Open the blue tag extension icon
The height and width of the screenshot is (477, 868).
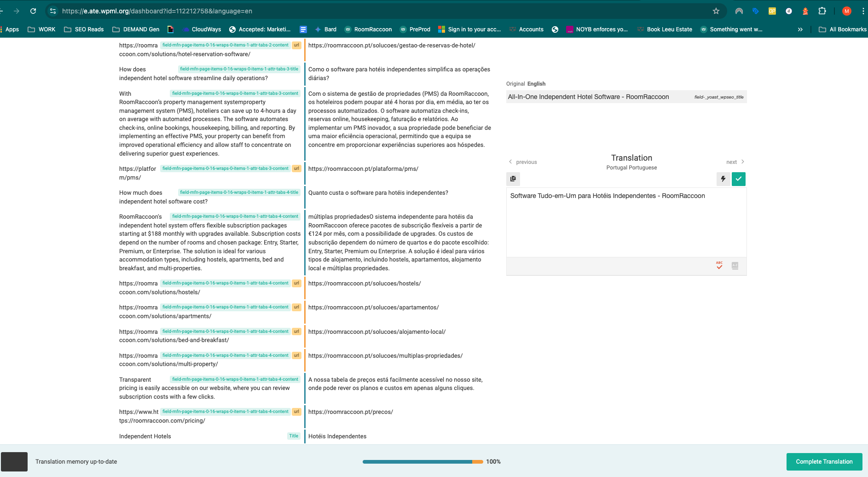pyautogui.click(x=756, y=11)
